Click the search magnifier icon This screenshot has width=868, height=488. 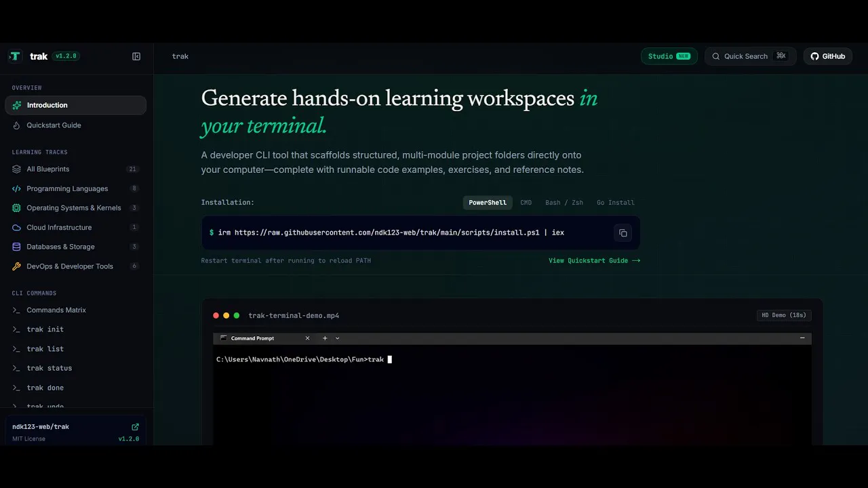click(x=716, y=56)
